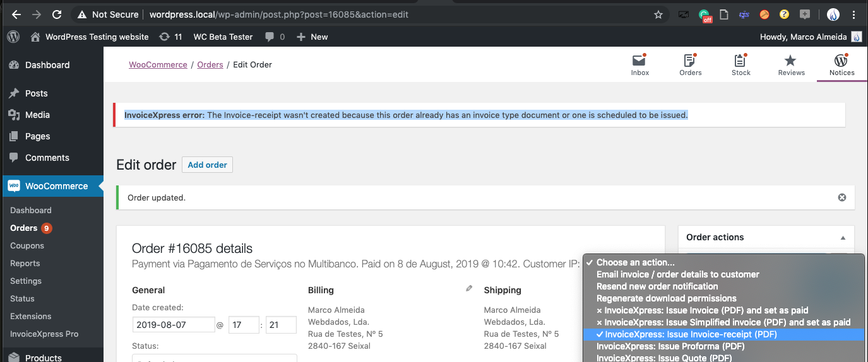Open the gray plus comment extension
This screenshot has width=868, height=362.
pyautogui.click(x=804, y=15)
